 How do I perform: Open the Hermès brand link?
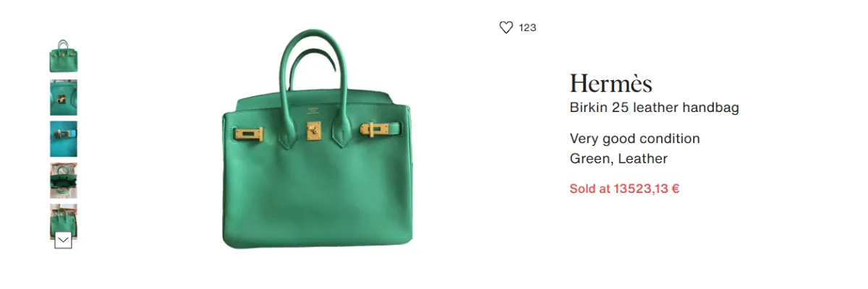tap(611, 83)
